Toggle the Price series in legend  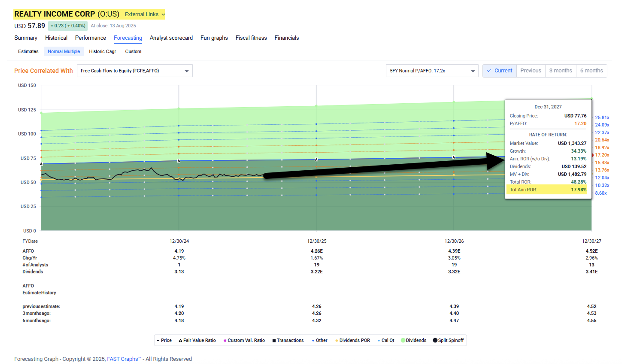pos(164,340)
